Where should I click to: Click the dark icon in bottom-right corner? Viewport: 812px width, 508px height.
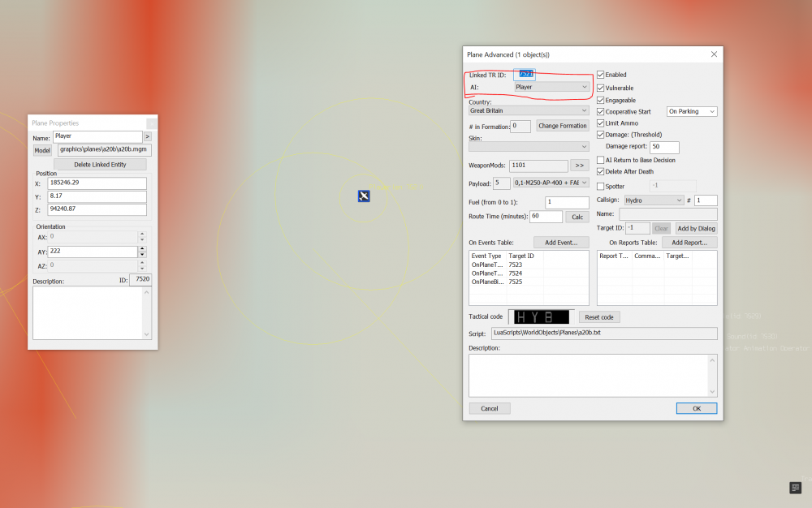coord(795,487)
